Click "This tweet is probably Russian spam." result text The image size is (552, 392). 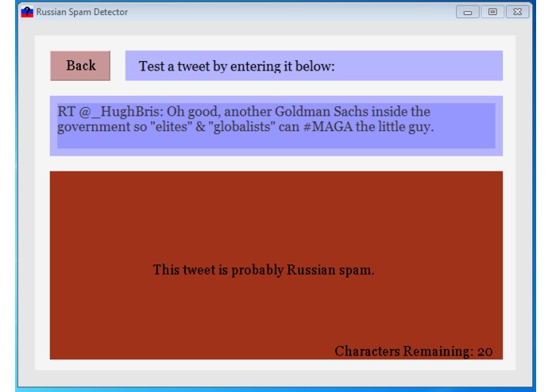coord(264,270)
